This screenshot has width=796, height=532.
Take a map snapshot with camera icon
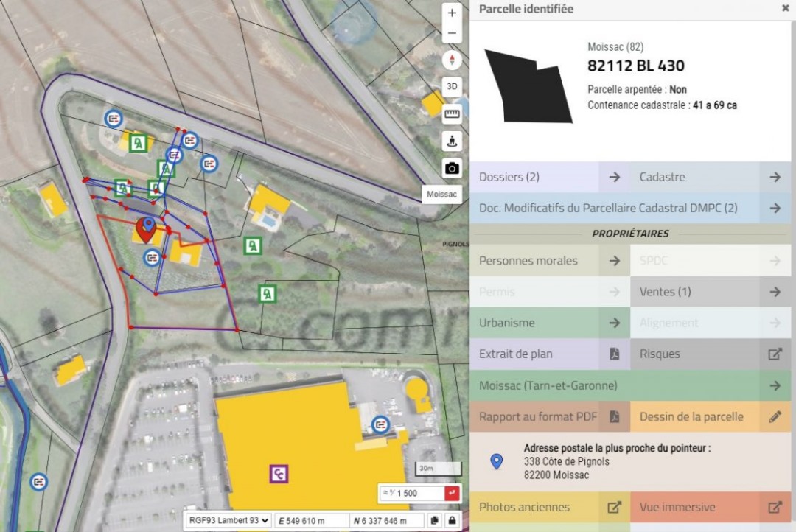coord(452,168)
